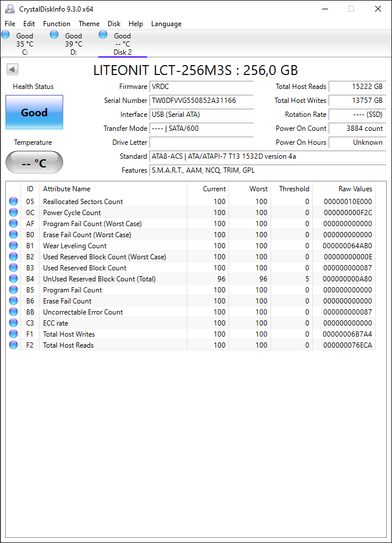Click status orb for Total Host Writes row

[x=13, y=334]
